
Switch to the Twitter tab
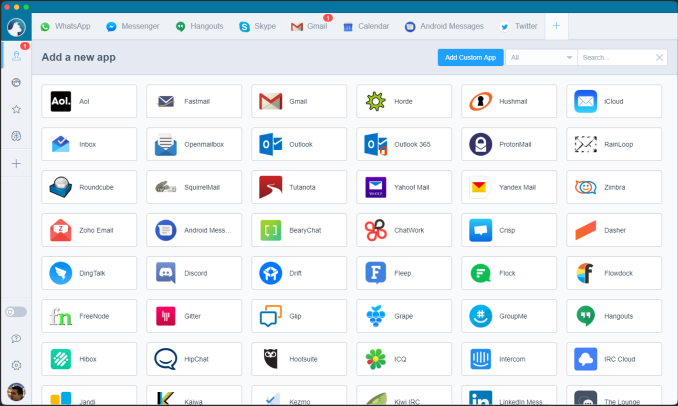pyautogui.click(x=518, y=26)
